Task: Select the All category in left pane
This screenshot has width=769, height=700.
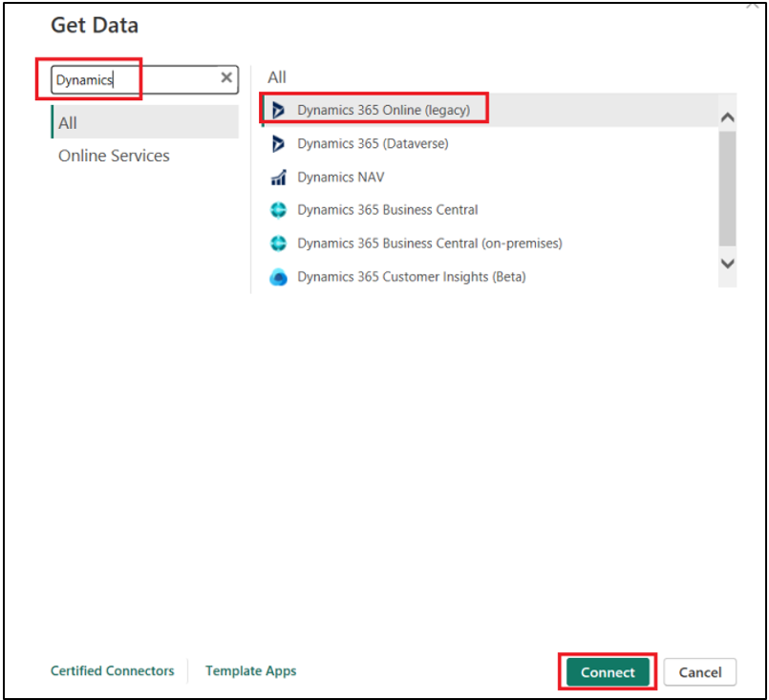Action: coord(68,123)
